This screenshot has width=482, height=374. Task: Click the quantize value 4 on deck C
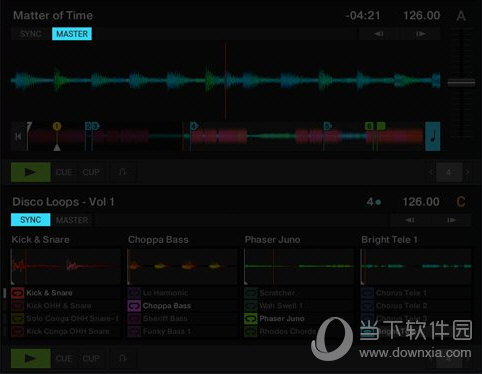point(374,202)
